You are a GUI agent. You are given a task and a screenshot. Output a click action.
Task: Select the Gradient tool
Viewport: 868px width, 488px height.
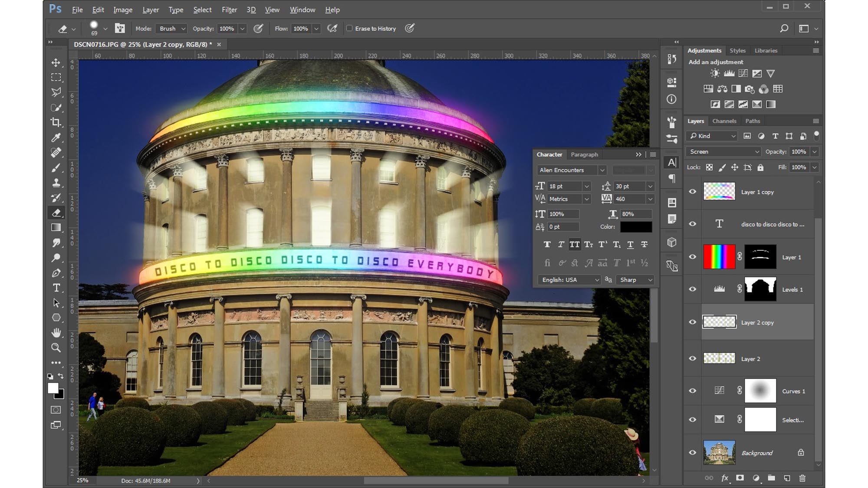click(x=56, y=228)
